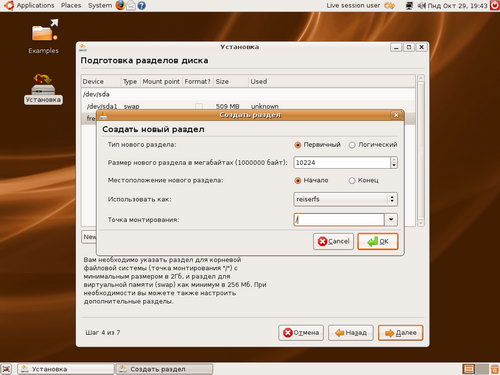Image resolution: width=500 pixels, height=375 pixels.
Task: Click the red power/logout icon
Action: [x=495, y=6]
